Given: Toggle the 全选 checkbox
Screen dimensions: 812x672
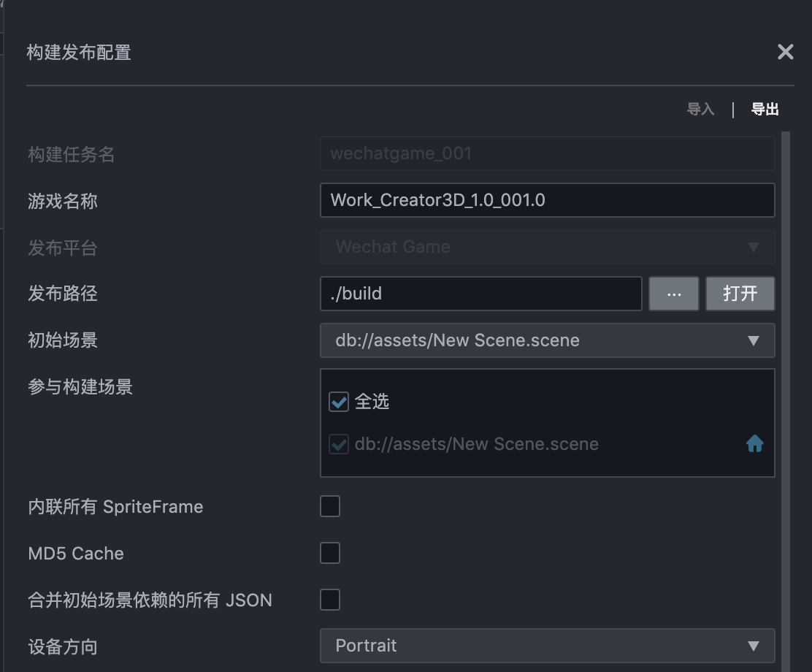Looking at the screenshot, I should tap(339, 402).
